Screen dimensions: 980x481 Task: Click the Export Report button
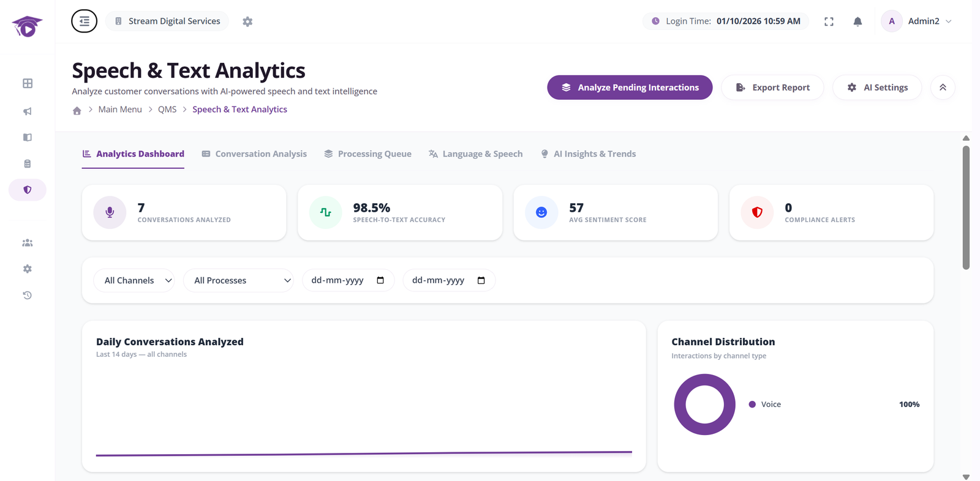(x=772, y=88)
